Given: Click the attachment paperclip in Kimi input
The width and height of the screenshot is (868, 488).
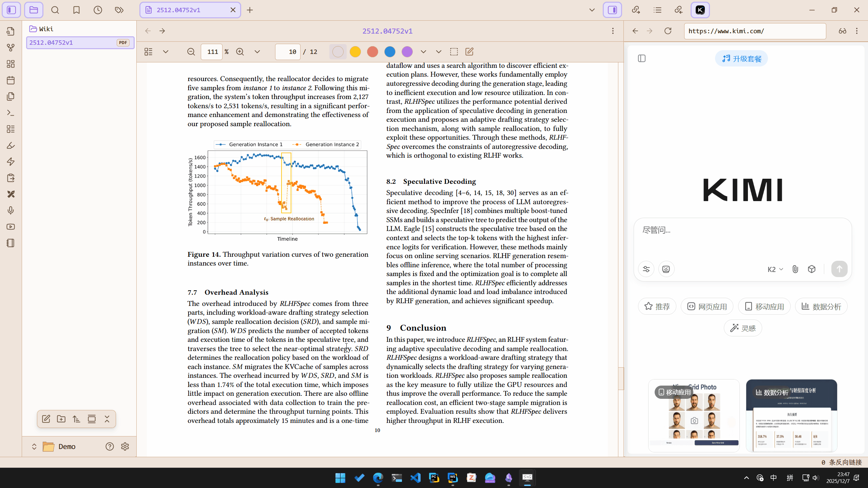Looking at the screenshot, I should click(x=795, y=269).
